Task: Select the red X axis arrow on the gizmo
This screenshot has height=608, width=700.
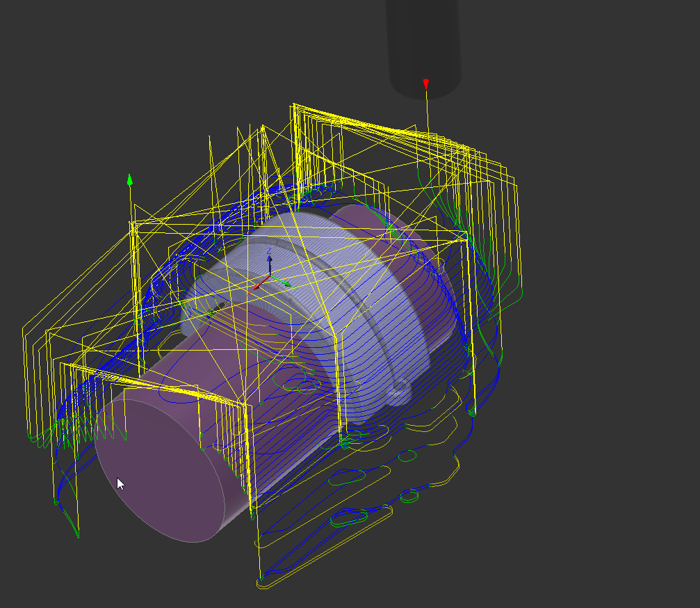Action: [x=257, y=287]
